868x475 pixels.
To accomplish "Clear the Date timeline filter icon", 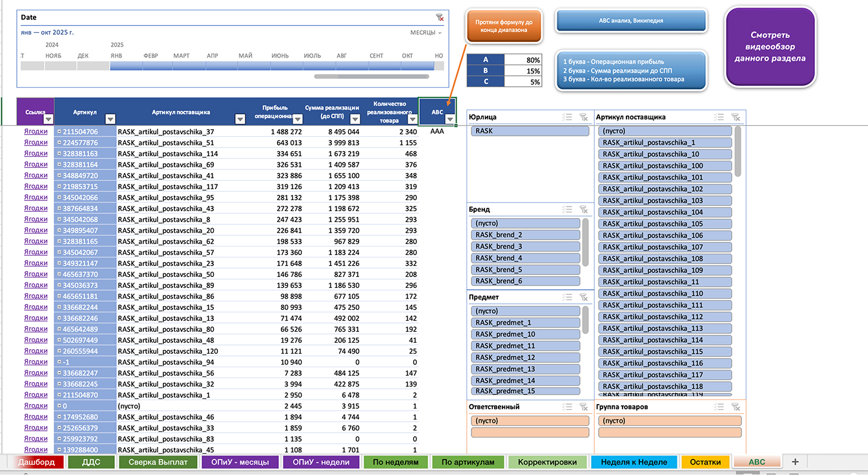I will click(440, 17).
